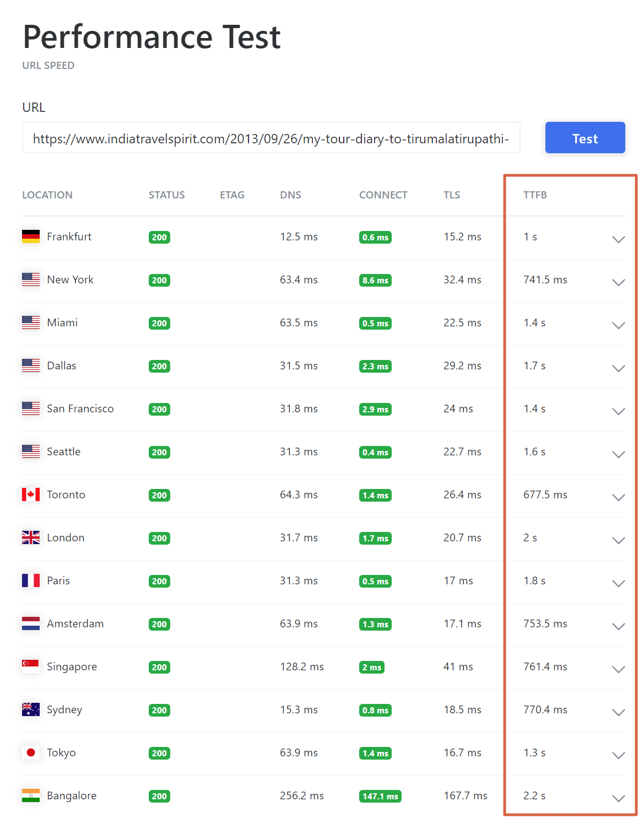Click the 8.6 ms connect badge
The image size is (644, 823).
pos(375,280)
